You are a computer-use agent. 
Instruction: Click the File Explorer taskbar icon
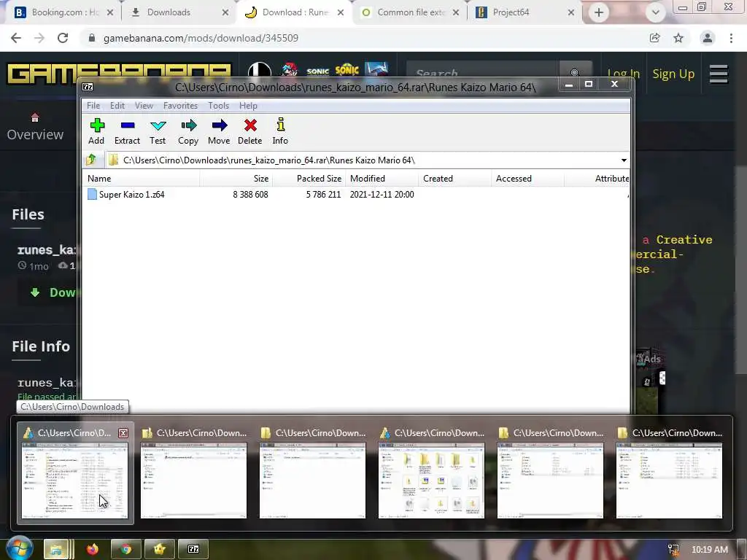[x=58, y=549]
